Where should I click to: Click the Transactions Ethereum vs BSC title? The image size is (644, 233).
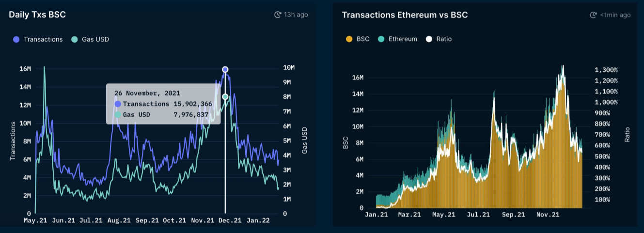point(405,15)
